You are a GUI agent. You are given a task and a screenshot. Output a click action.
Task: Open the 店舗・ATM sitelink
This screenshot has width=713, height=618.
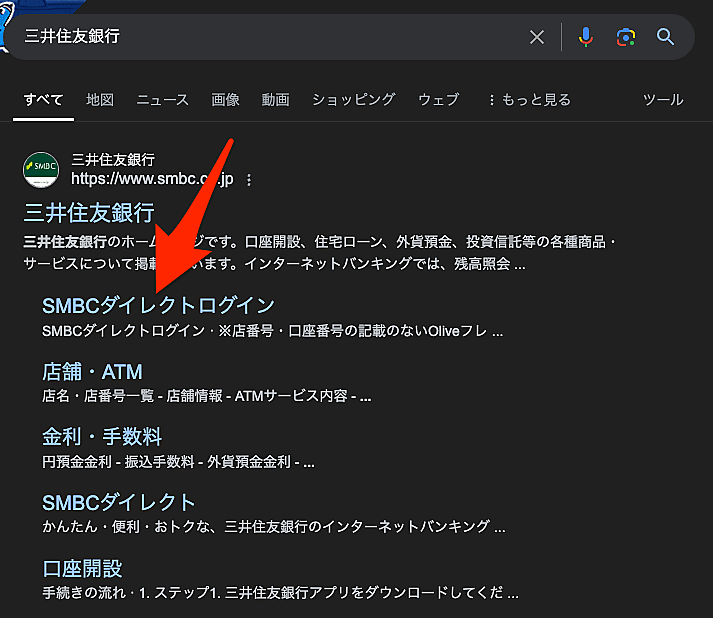click(92, 372)
